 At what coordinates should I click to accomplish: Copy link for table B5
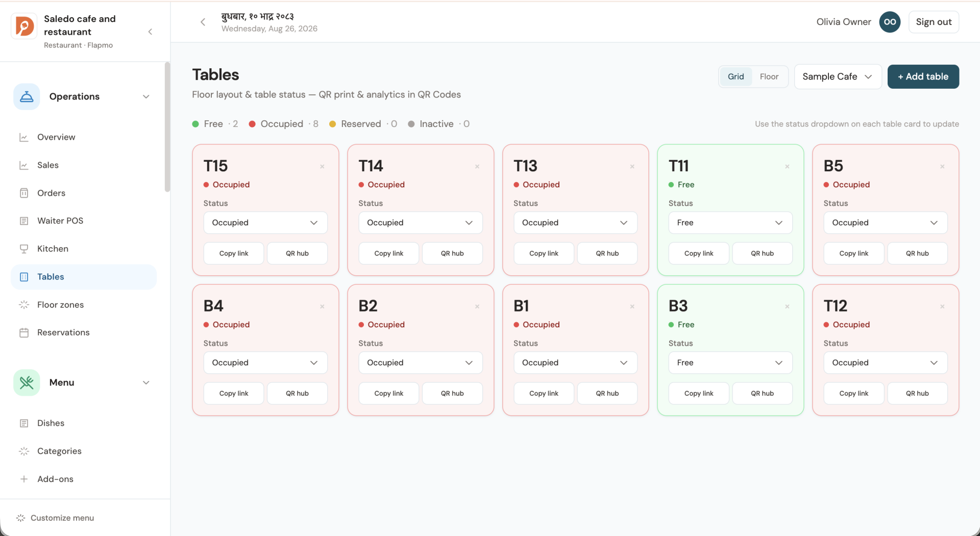(854, 253)
